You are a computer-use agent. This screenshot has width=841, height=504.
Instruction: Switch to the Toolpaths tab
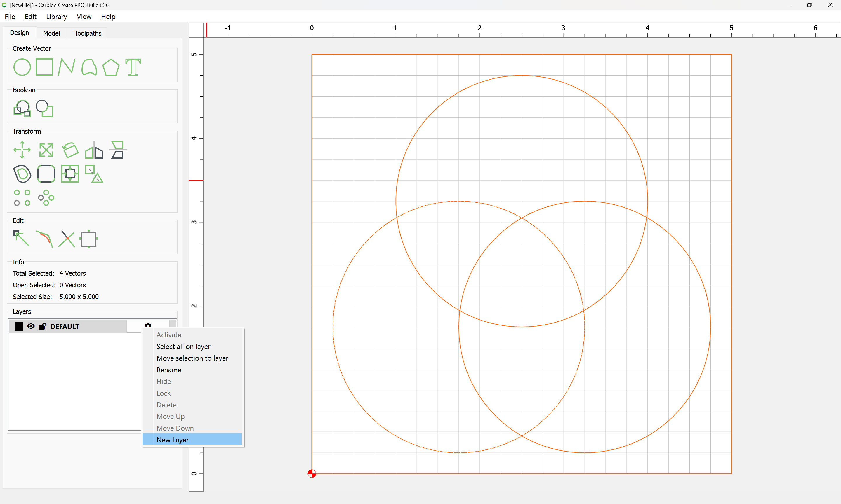pos(88,33)
